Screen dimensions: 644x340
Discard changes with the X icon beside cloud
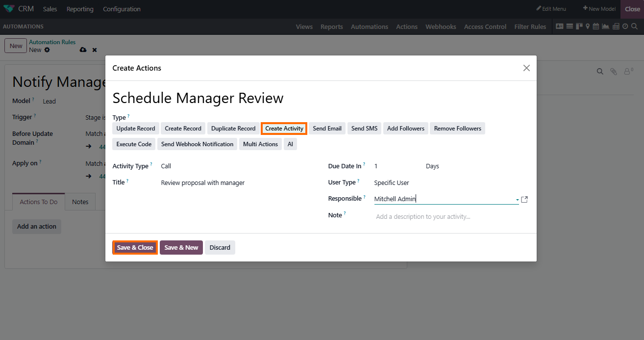click(95, 50)
